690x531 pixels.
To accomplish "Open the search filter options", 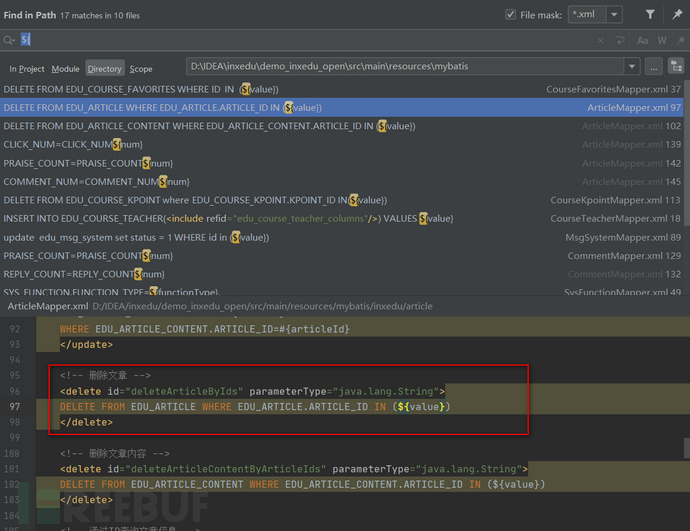I will [x=650, y=14].
